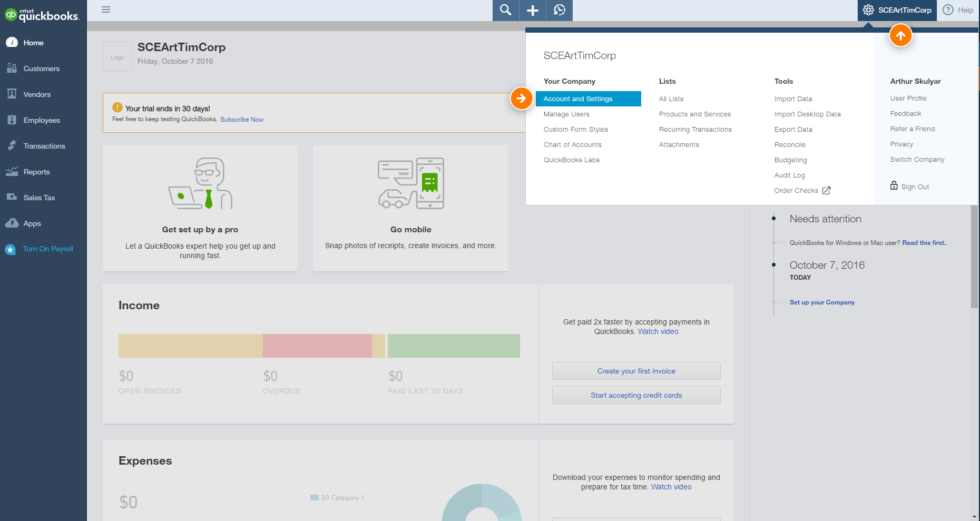Click the gear settings icon
The image size is (980, 521).
[x=868, y=10]
